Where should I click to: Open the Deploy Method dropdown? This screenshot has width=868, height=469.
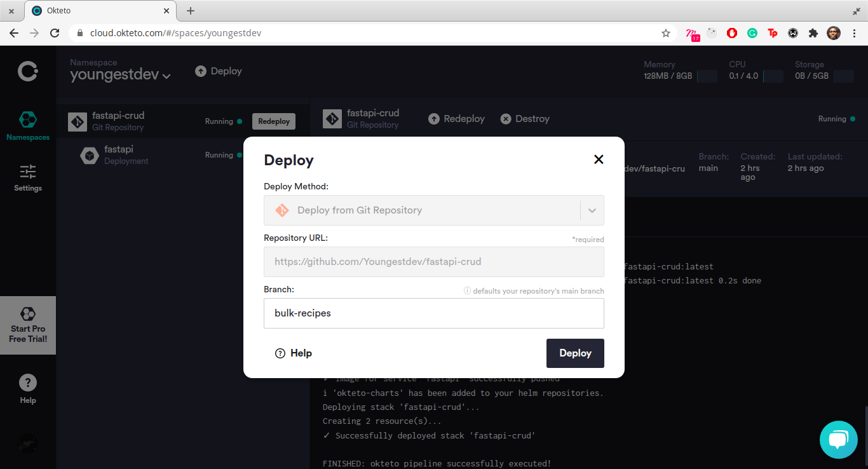point(434,210)
